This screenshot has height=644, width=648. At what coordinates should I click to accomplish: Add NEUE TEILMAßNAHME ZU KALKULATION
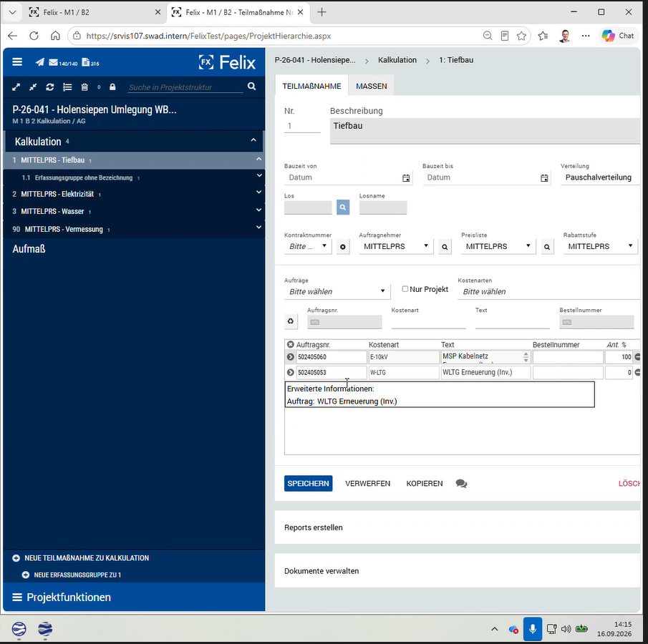coord(81,558)
